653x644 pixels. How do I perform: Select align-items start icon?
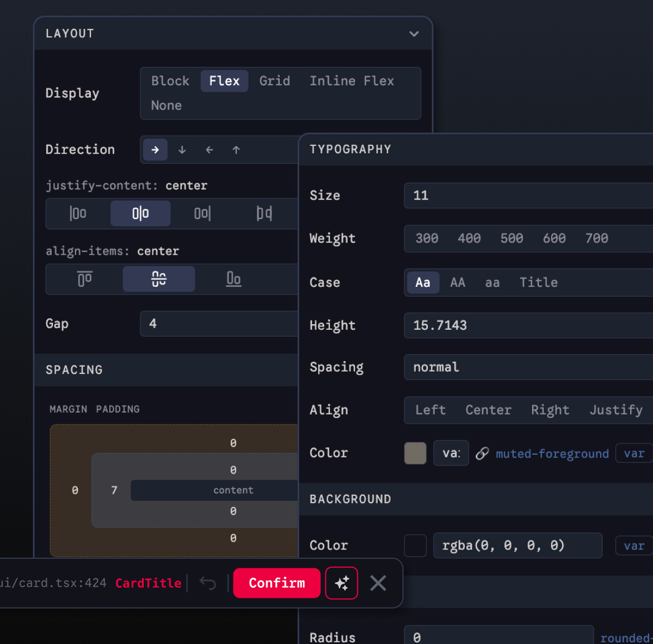(85, 279)
